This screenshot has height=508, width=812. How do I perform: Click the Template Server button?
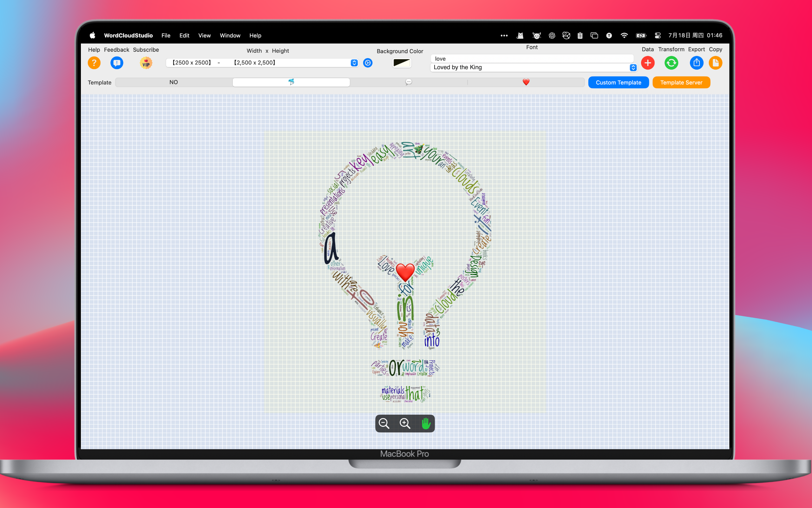(681, 82)
